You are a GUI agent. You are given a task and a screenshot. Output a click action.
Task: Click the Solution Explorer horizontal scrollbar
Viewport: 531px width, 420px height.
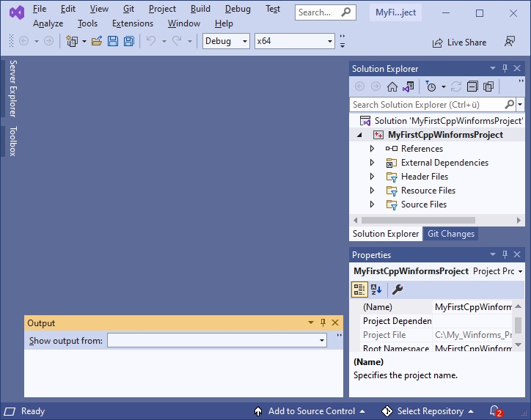[x=418, y=221]
